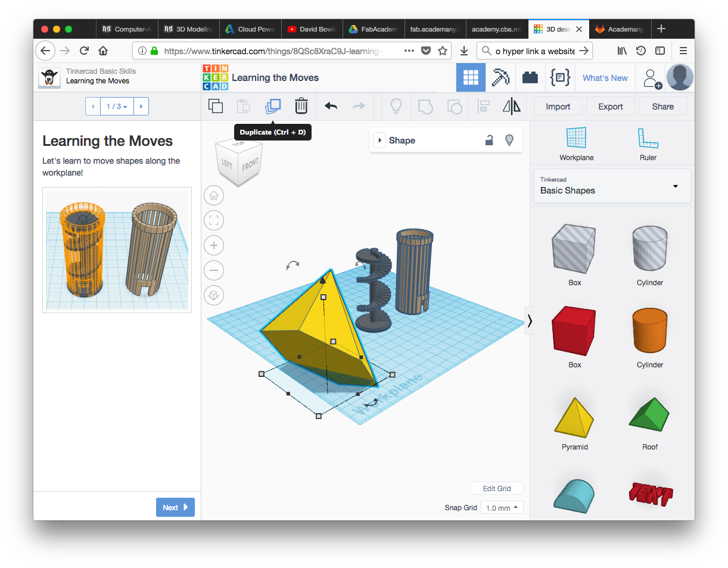Pick the red TEXT shape

pos(650,494)
